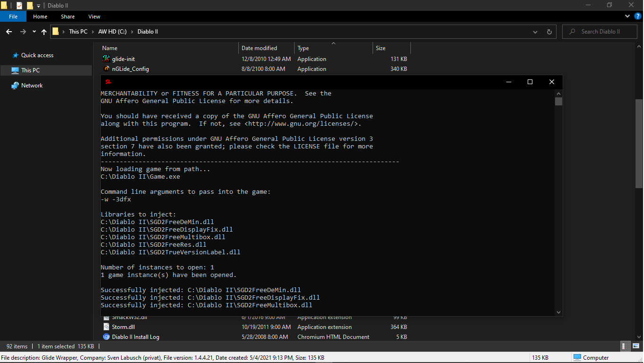Switch to the View ribbon tab
The height and width of the screenshot is (363, 644).
coord(94,16)
